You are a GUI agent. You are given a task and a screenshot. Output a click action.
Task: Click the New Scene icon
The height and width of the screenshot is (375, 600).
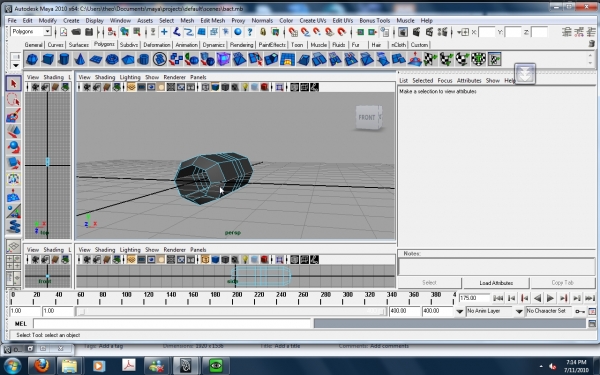64,32
